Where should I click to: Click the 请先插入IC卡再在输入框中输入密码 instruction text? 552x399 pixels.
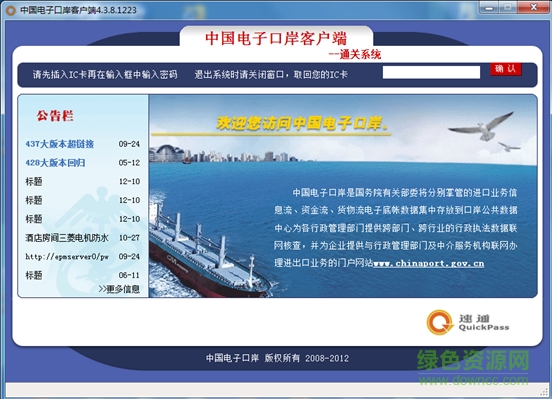click(x=105, y=74)
